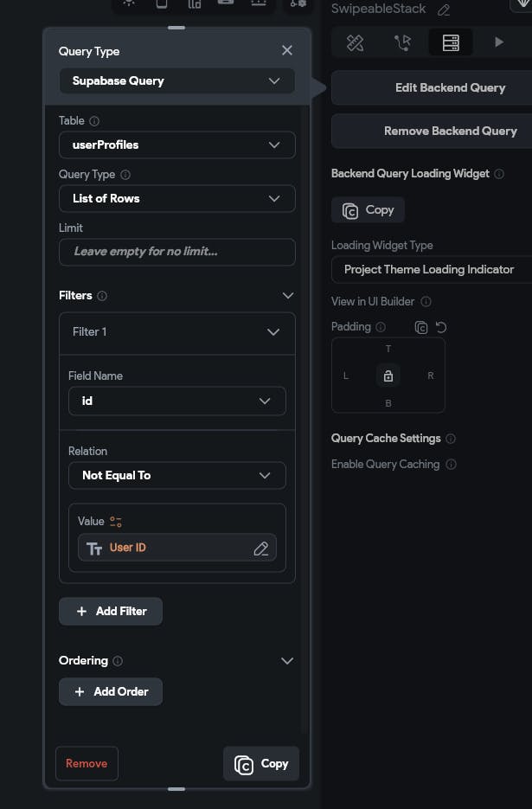Click the variable settings icon next to Value
This screenshot has height=809, width=532.
click(x=116, y=522)
